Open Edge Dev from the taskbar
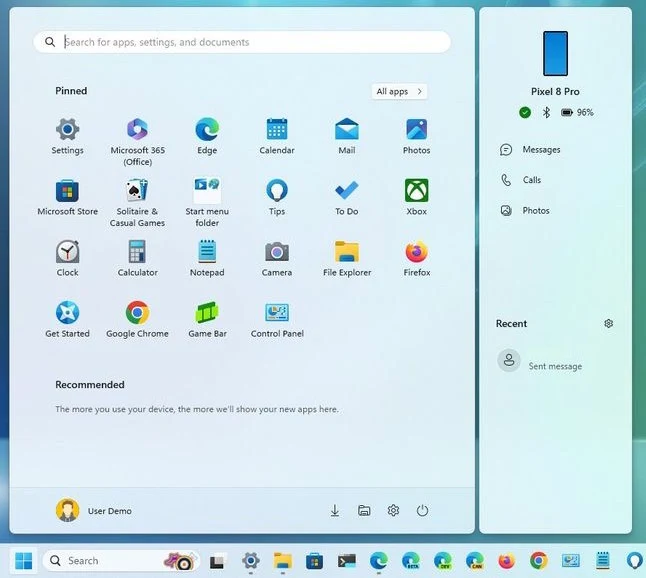Screen dimensions: 646x578 coord(442,561)
